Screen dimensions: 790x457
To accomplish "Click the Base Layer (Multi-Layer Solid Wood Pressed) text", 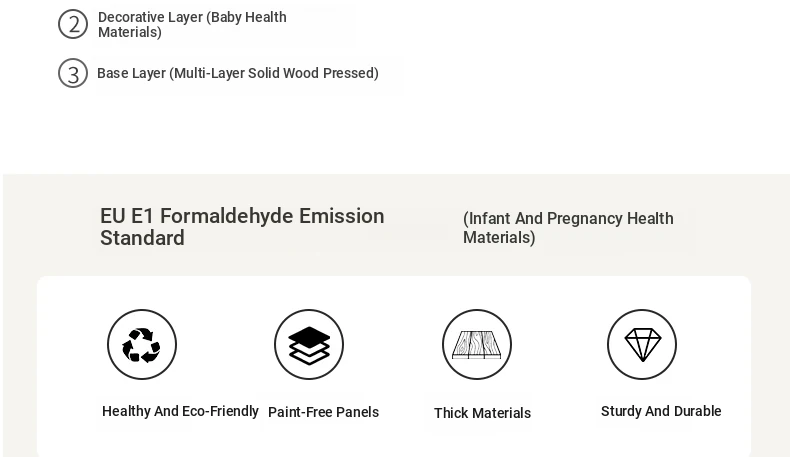I will (238, 73).
